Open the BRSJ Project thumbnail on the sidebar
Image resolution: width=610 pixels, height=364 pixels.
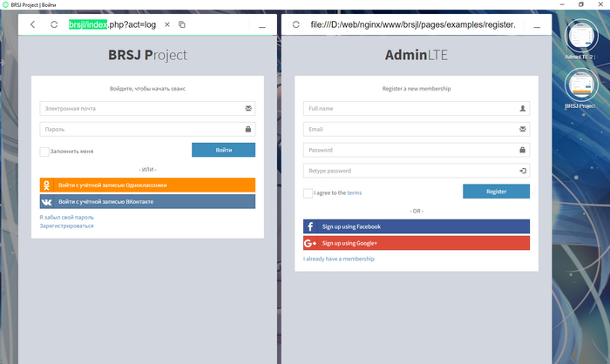(581, 84)
